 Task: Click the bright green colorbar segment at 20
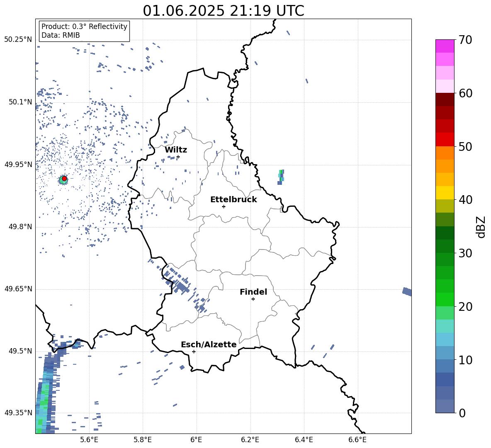click(x=445, y=299)
